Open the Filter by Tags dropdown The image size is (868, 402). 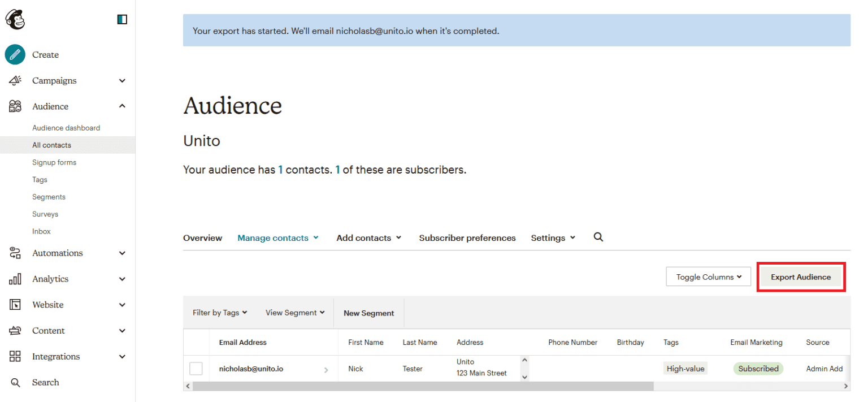point(219,312)
